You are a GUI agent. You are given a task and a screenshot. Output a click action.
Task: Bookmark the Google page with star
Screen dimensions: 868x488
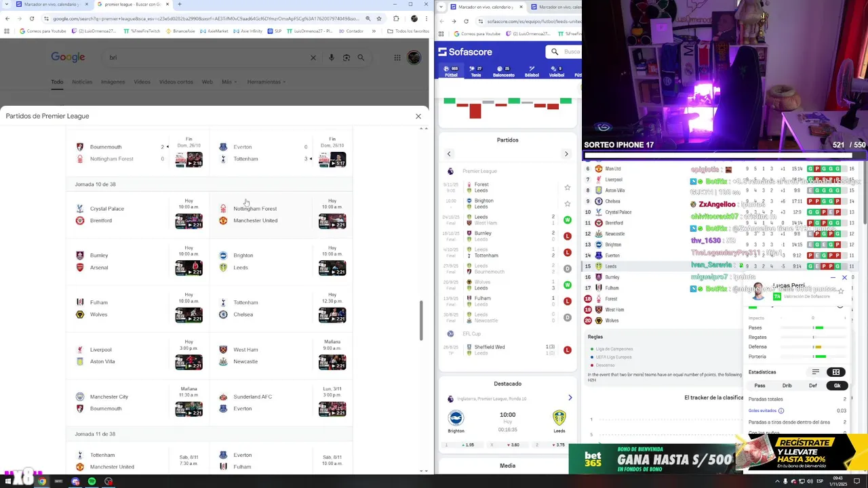coord(379,18)
